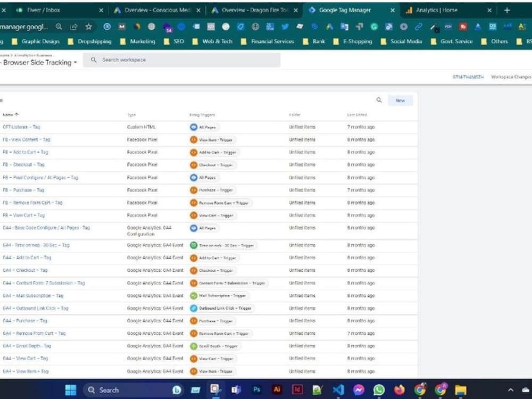532x399 pixels.
Task: Open the link chain extension icon
Action: (x=418, y=27)
